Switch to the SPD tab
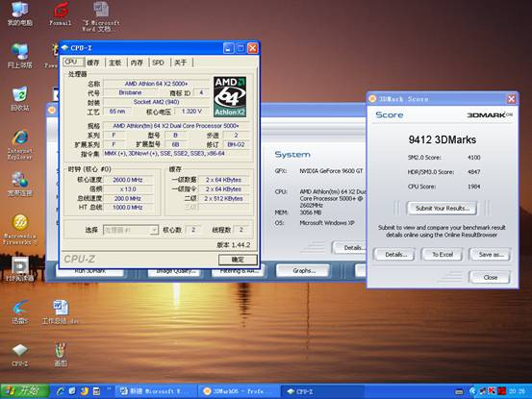 pyautogui.click(x=158, y=62)
